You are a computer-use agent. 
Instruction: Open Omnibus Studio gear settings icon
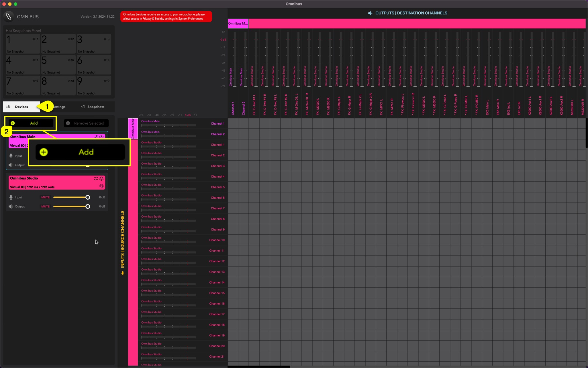101,178
